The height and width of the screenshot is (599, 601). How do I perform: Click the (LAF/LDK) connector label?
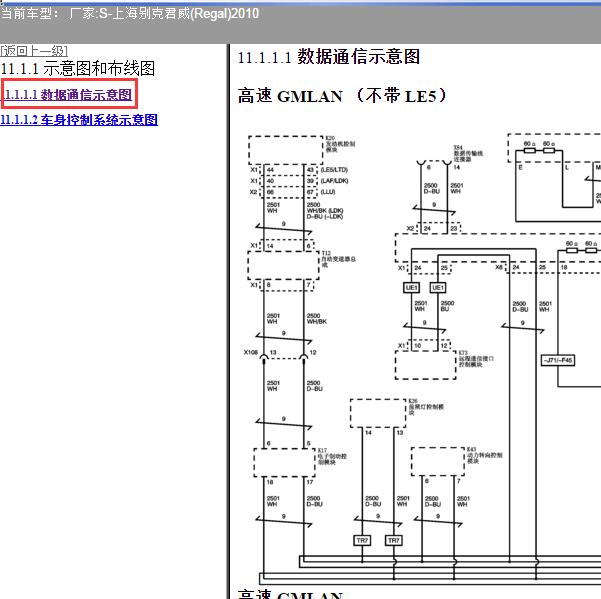click(334, 181)
